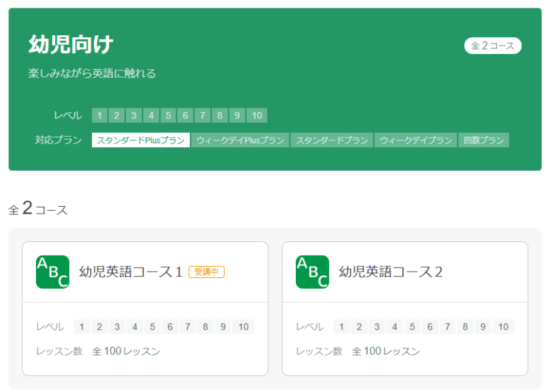This screenshot has width=553, height=392.
Task: Choose the ウィークデイプラン plan tag
Action: 416,140
